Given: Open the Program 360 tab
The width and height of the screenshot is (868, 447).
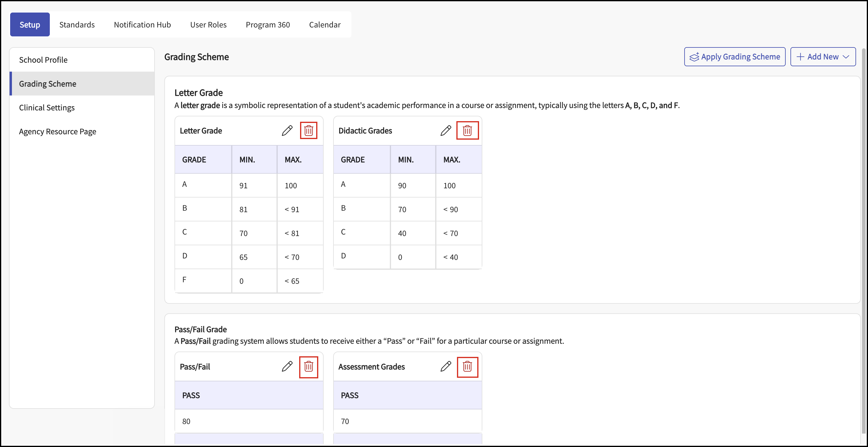Looking at the screenshot, I should 268,24.
